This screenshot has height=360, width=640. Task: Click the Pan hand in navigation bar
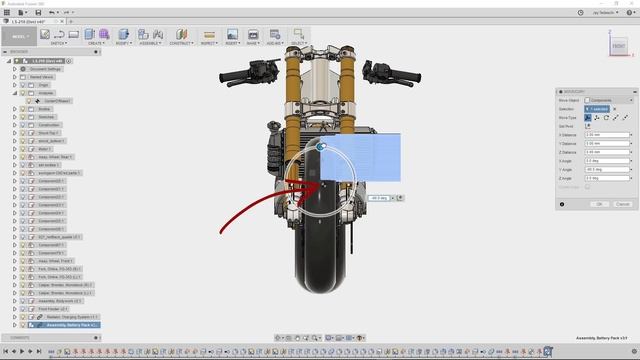tap(297, 338)
